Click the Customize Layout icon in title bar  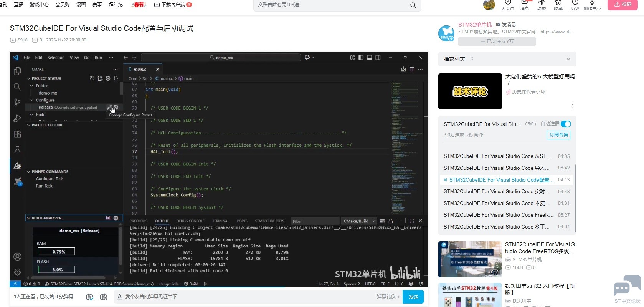(352, 58)
